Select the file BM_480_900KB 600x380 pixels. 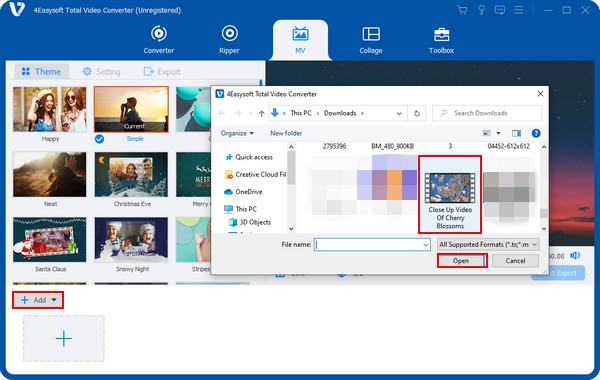pos(392,146)
